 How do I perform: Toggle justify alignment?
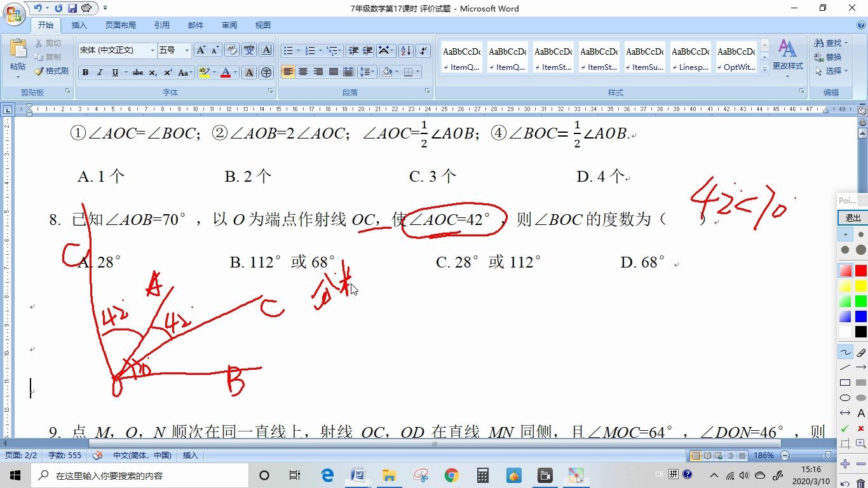(333, 72)
